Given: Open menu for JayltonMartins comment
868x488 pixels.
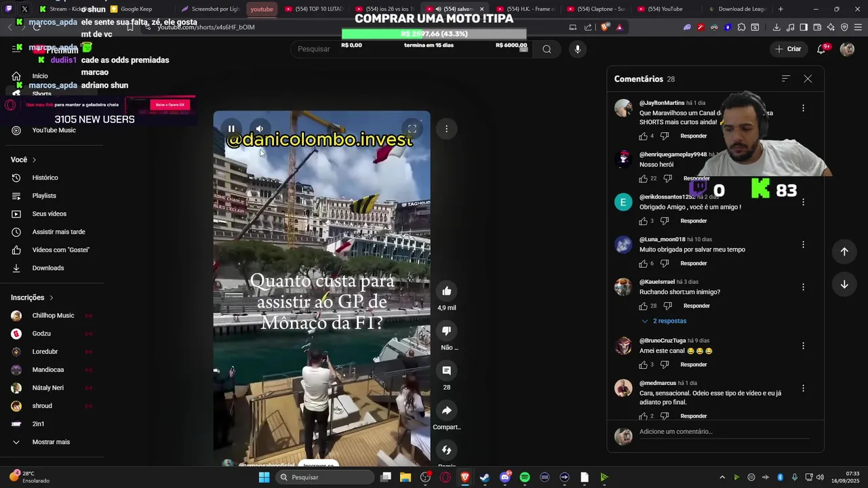Looking at the screenshot, I should [x=803, y=108].
